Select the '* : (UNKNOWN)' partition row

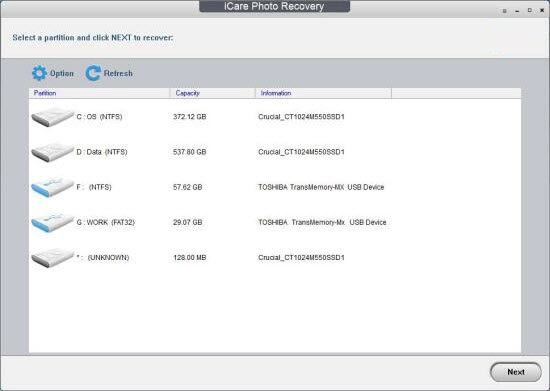275,257
